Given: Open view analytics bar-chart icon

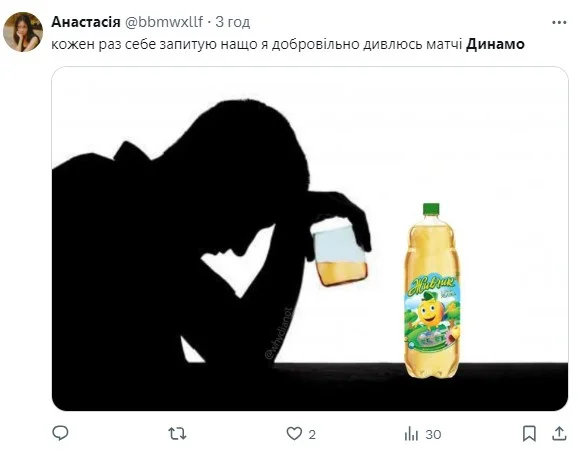Looking at the screenshot, I should [411, 434].
